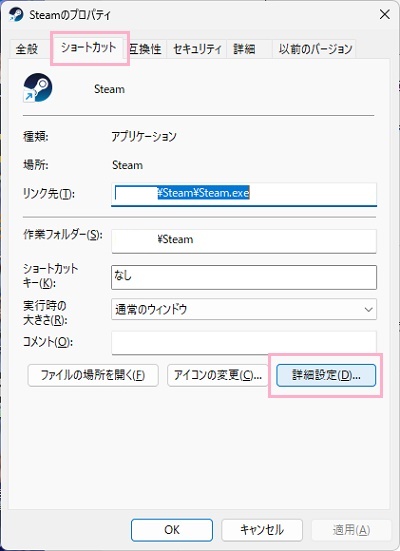Click the アプリケーション type value
The image size is (400, 551).
tap(144, 136)
